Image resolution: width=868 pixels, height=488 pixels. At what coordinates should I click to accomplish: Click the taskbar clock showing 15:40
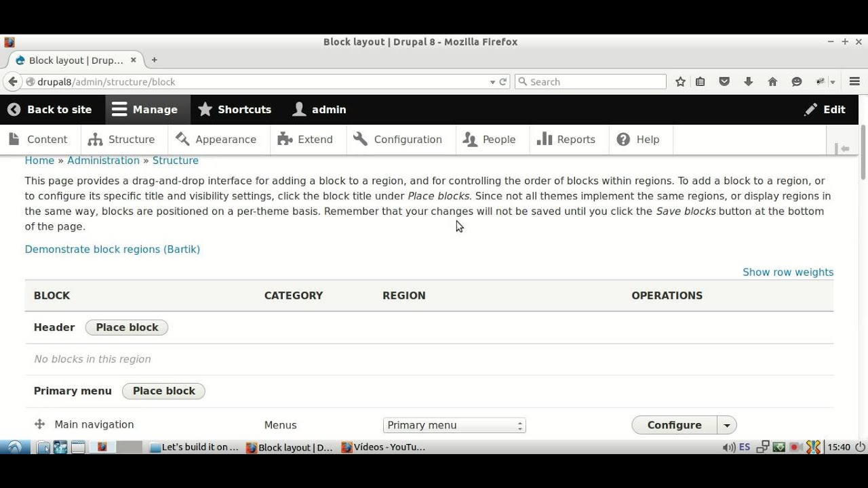pyautogui.click(x=840, y=447)
